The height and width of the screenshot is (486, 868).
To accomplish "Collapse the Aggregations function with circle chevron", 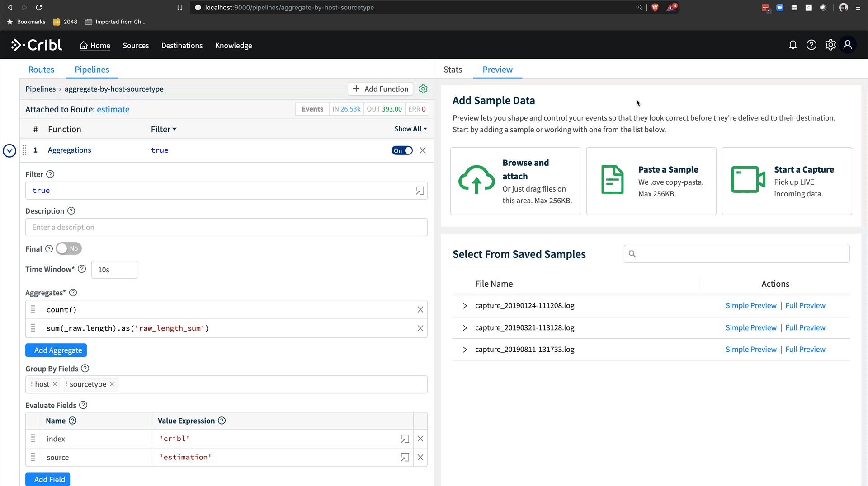I will pyautogui.click(x=9, y=150).
